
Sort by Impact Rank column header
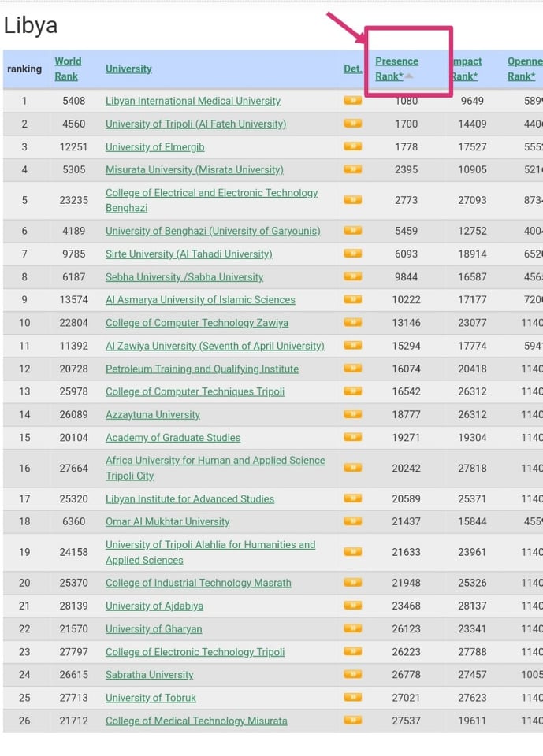467,69
